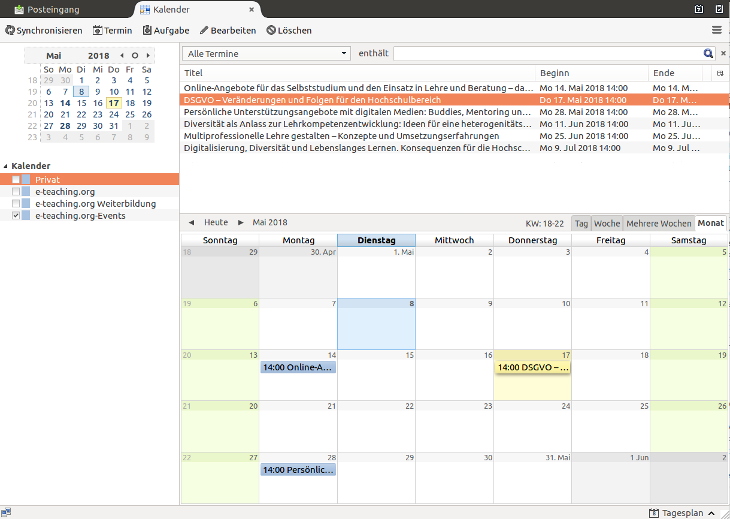The height and width of the screenshot is (519, 730).
Task: Click the Synchronisieren toolbar icon
Action: point(10,31)
